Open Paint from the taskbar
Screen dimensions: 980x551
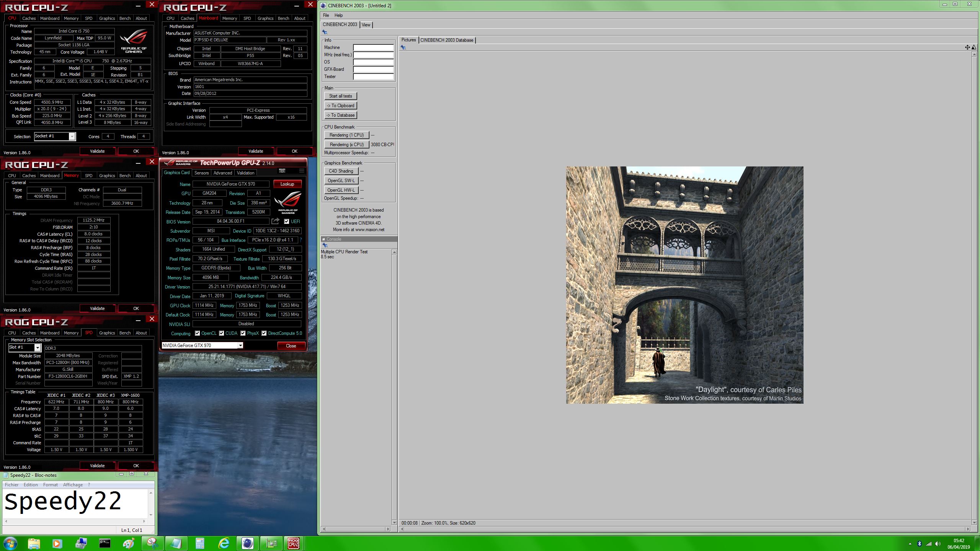point(128,543)
